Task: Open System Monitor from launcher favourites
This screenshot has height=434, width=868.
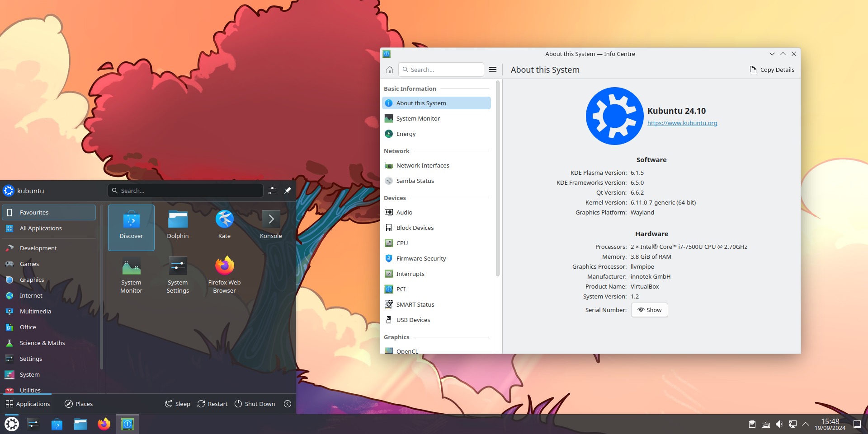Action: pyautogui.click(x=131, y=275)
